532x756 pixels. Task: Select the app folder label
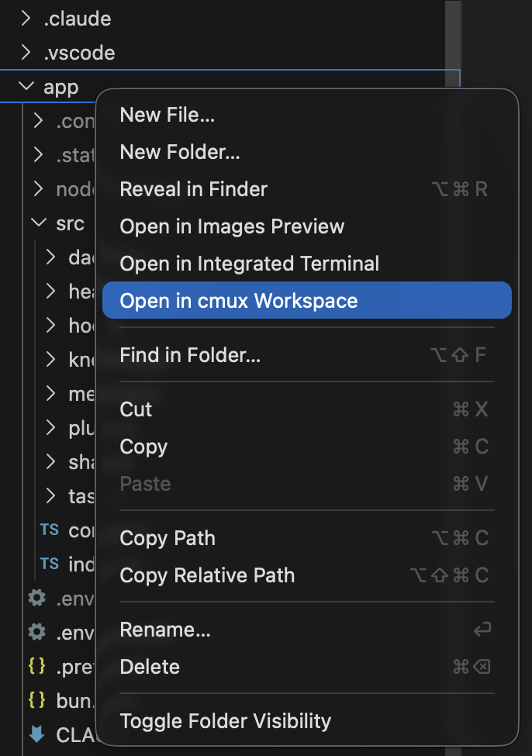(60, 88)
